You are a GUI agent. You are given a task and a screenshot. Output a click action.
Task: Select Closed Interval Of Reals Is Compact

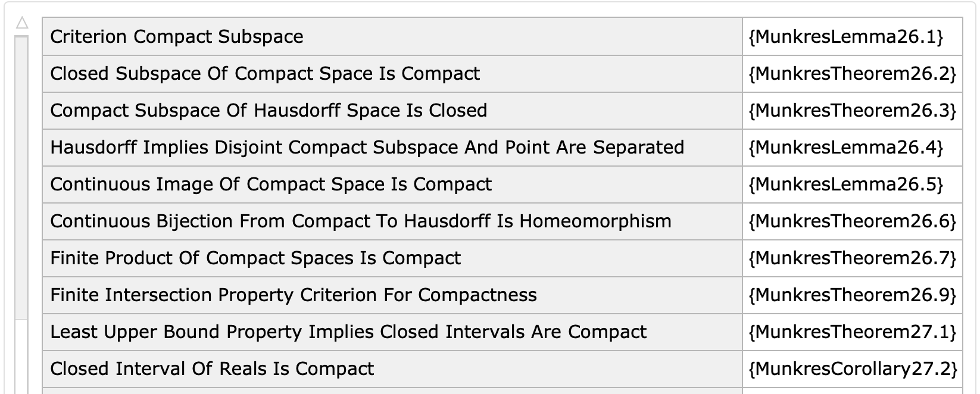212,369
